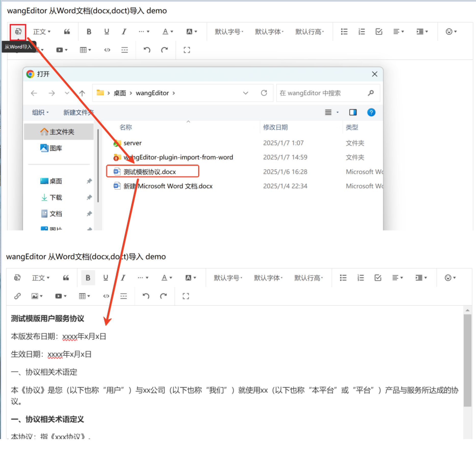This screenshot has height=474, width=476.
Task: Open emoji picker in top editor
Action: pyautogui.click(x=451, y=32)
